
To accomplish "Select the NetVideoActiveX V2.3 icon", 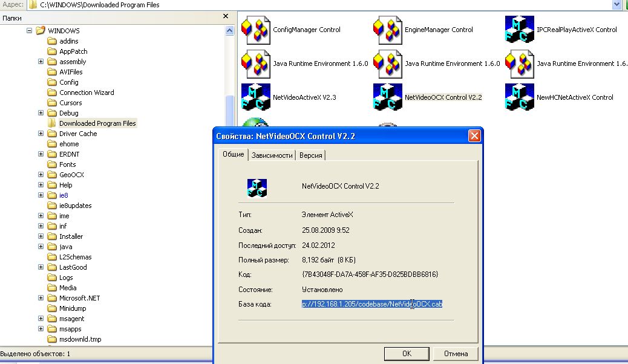I will [256, 97].
